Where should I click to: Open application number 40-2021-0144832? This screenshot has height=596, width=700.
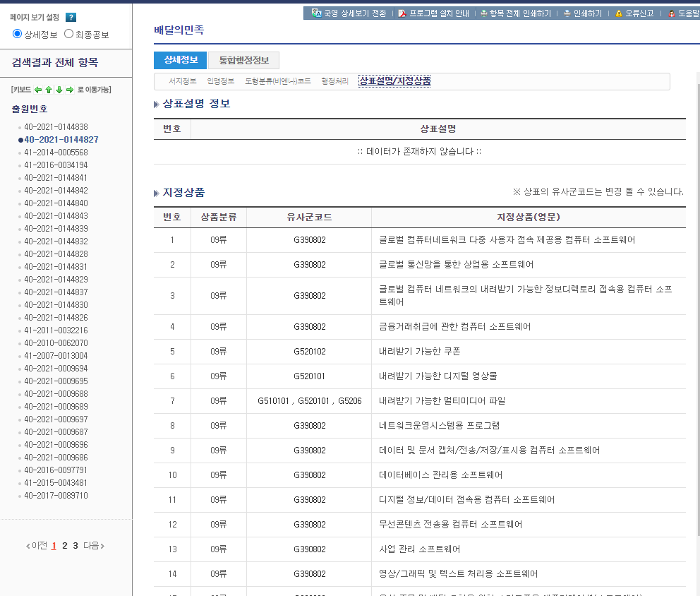click(56, 242)
